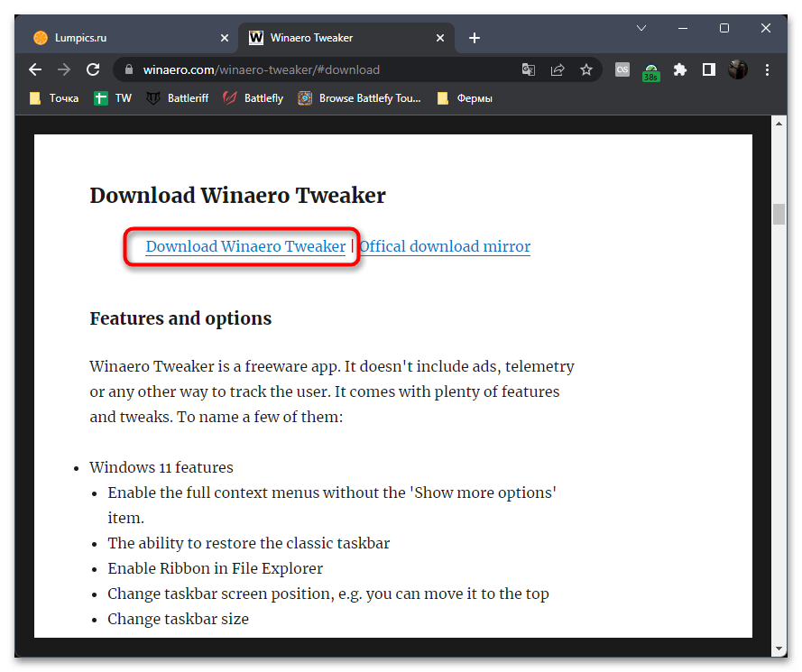Image resolution: width=802 pixels, height=672 pixels.
Task: Reload the Winaero page
Action: (x=93, y=69)
